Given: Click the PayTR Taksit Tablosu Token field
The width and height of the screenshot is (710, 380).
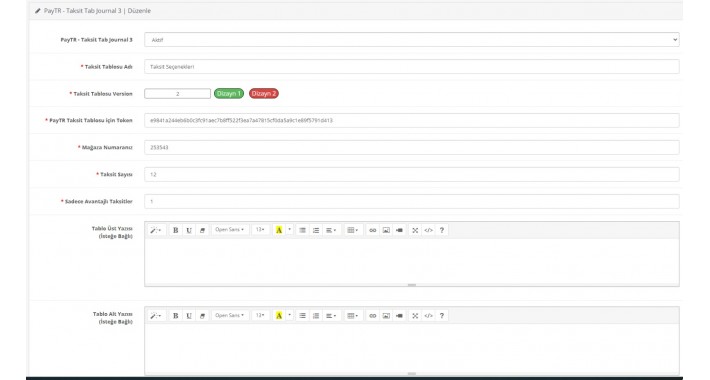Looking at the screenshot, I should (x=412, y=120).
